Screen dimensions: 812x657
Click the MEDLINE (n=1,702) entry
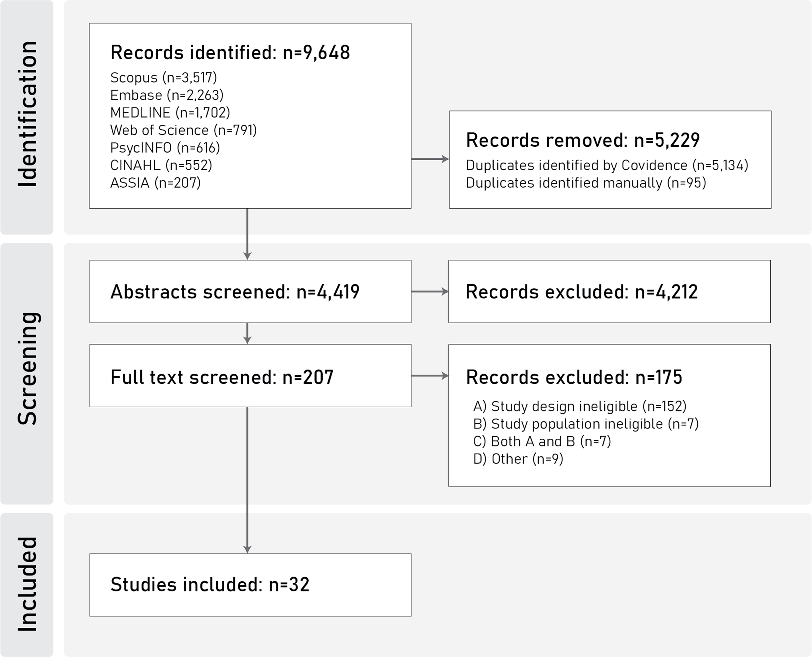pos(170,113)
